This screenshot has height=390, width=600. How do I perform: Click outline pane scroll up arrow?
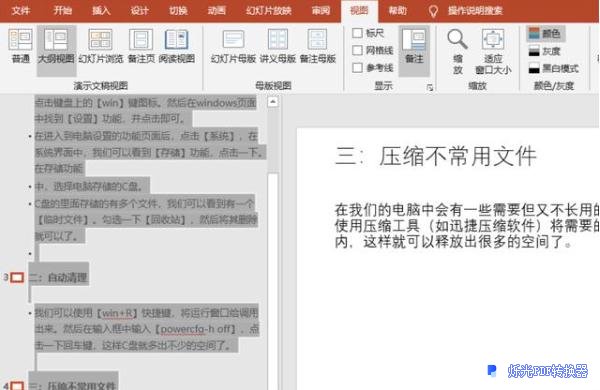272,102
